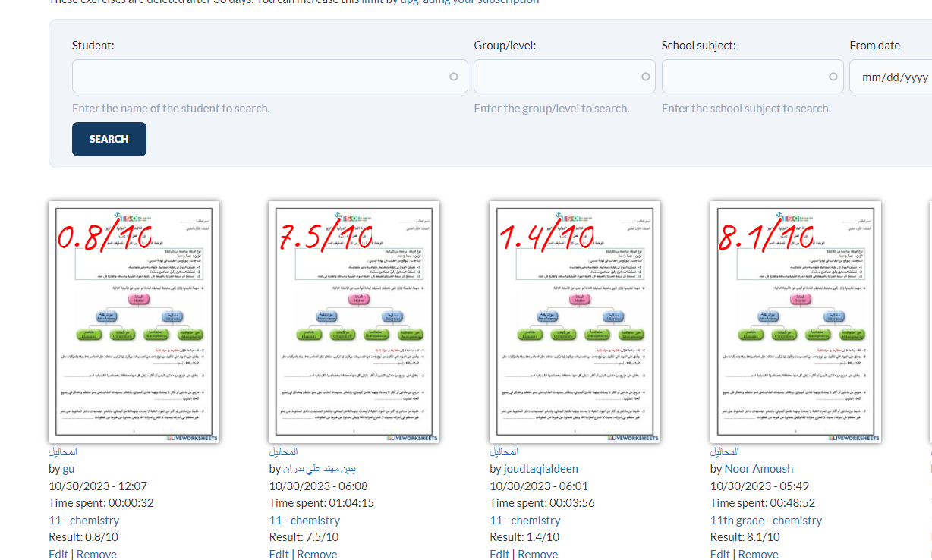The width and height of the screenshot is (932, 560).
Task: Open the 11th grade - chemistry link
Action: (766, 521)
